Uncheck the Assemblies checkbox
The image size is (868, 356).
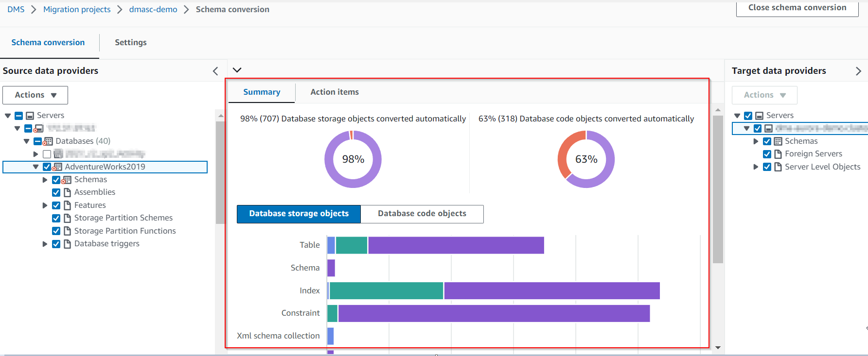tap(56, 192)
